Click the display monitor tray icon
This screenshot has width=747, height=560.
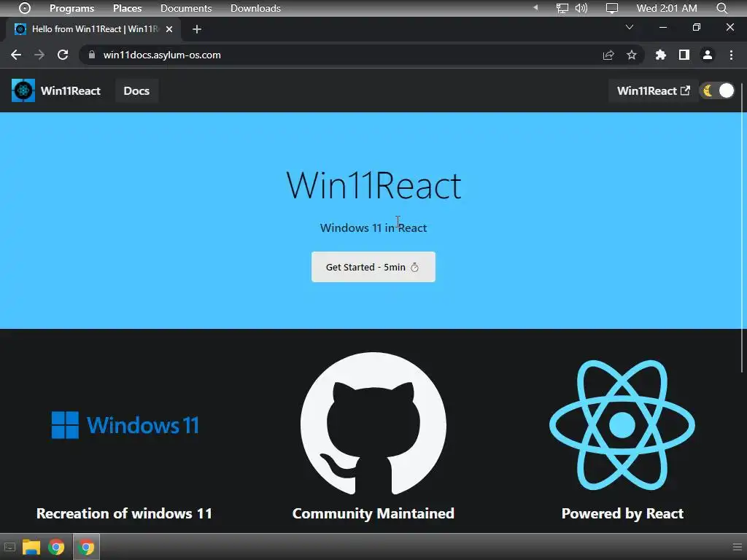612,8
